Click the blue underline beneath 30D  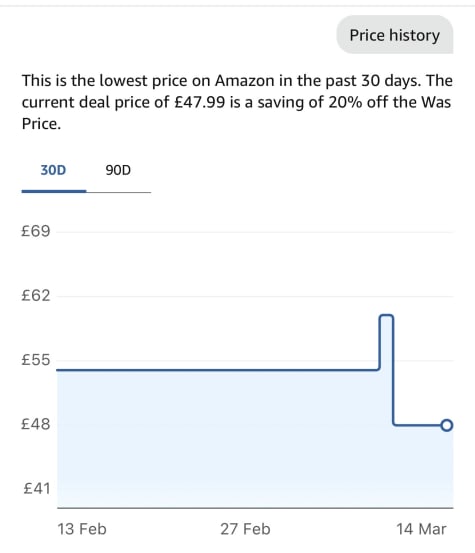(54, 191)
